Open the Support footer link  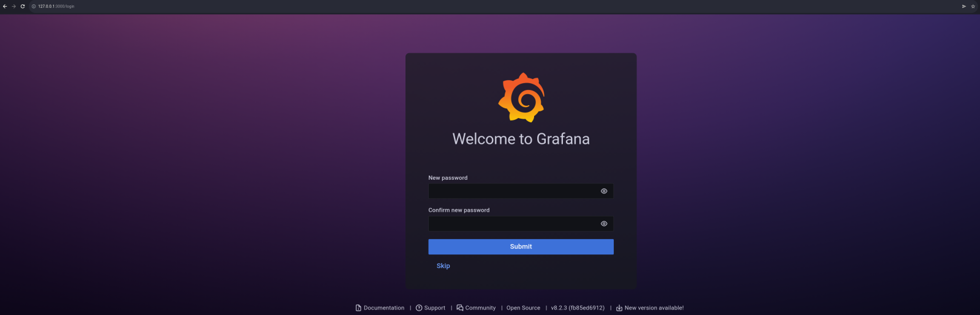[x=431, y=308]
